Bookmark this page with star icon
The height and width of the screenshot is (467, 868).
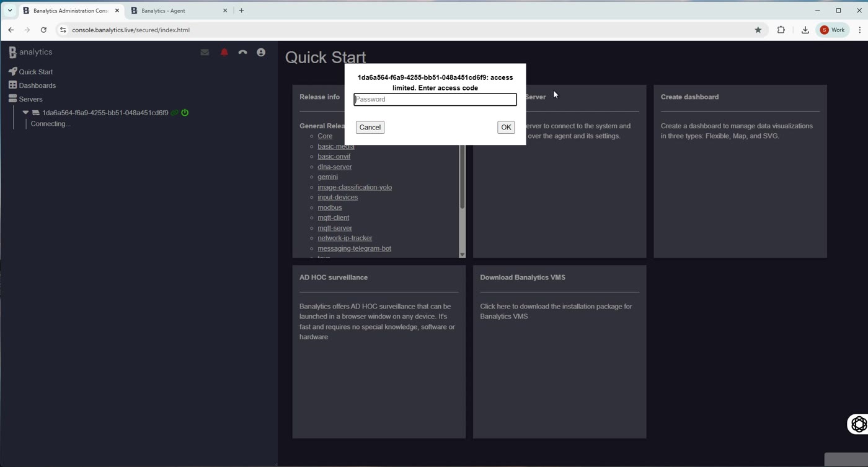click(x=758, y=30)
